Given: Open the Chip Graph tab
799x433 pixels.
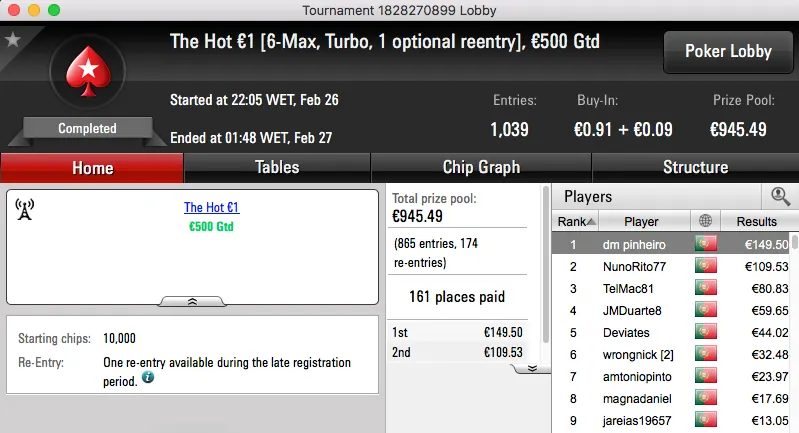Looking at the screenshot, I should (481, 167).
